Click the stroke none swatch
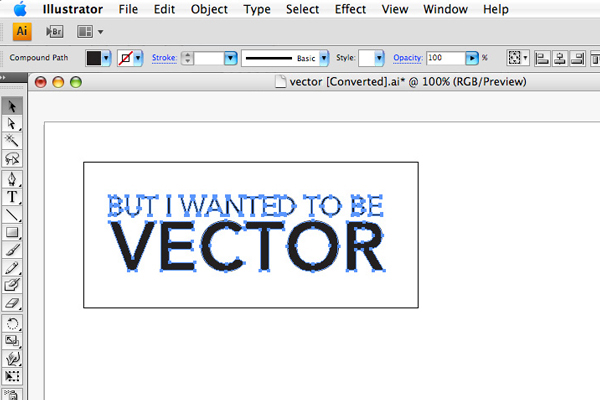 click(x=125, y=58)
